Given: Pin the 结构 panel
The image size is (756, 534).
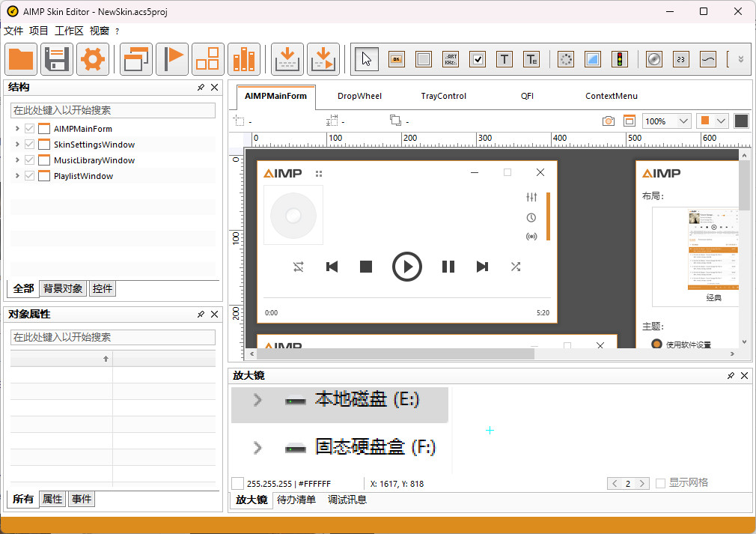Looking at the screenshot, I should pyautogui.click(x=201, y=88).
